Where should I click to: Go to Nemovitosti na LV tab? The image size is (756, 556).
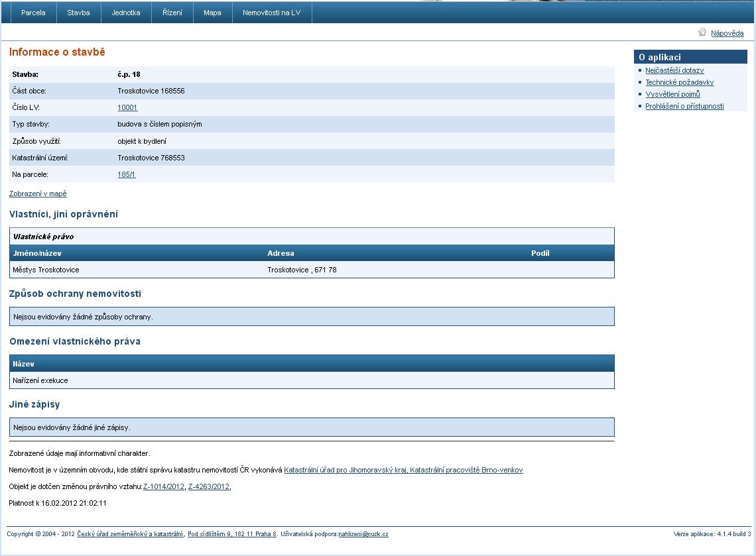[271, 13]
